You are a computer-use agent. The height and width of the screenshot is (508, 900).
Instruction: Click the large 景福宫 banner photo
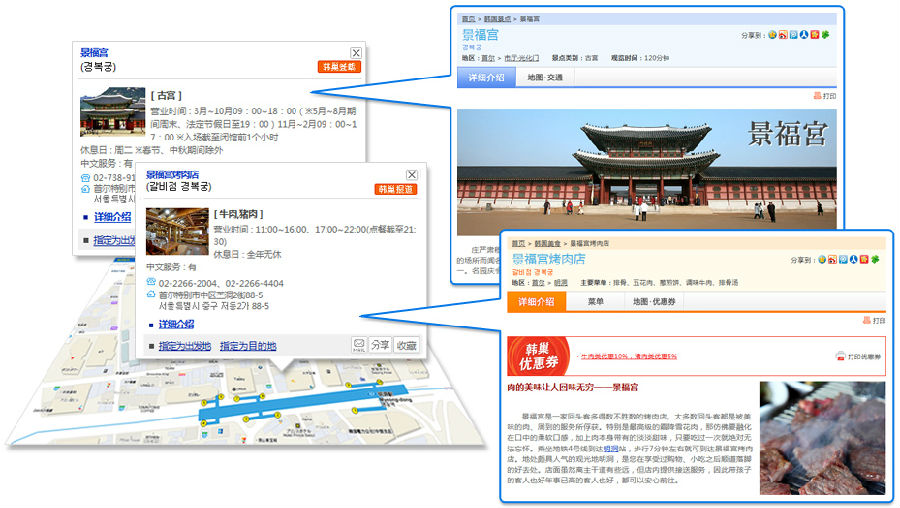coord(646,172)
